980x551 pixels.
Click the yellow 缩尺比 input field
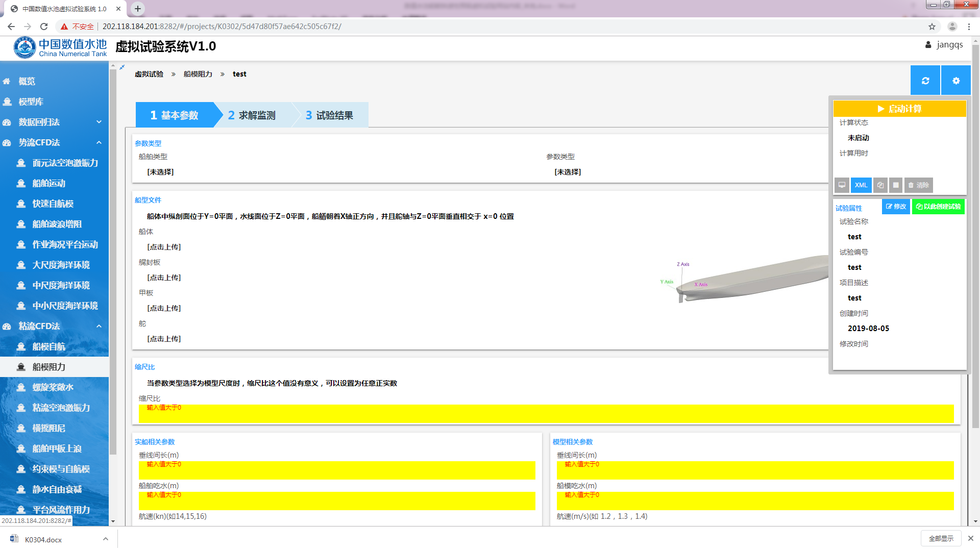[546, 414]
